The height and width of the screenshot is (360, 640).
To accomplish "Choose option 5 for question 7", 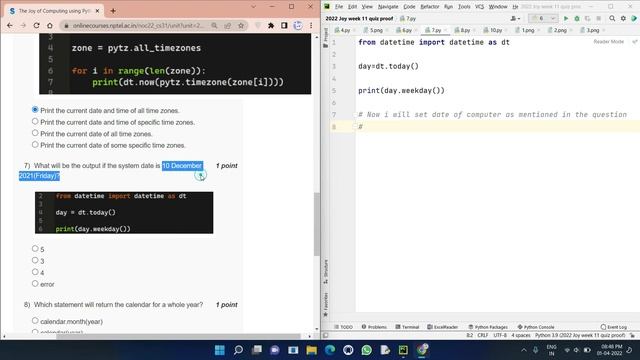I will click(x=35, y=249).
